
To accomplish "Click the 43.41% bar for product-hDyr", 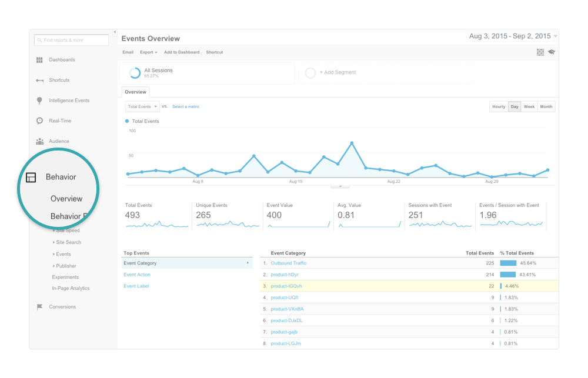I will click(508, 275).
